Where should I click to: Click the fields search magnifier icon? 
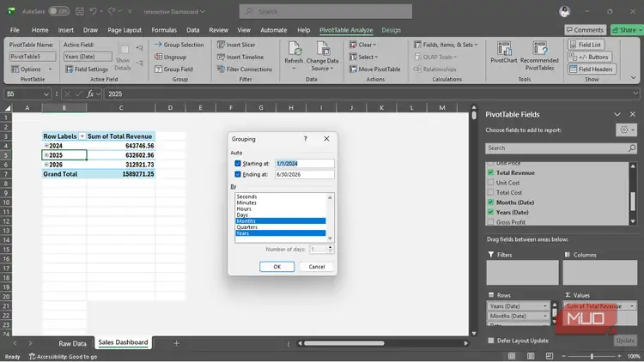tap(632, 148)
